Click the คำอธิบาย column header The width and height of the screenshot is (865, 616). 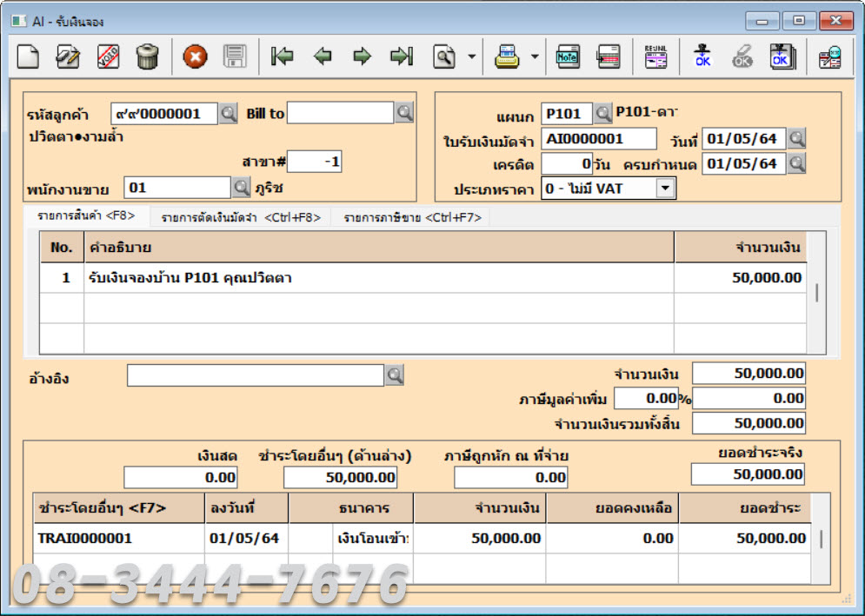[x=379, y=247]
